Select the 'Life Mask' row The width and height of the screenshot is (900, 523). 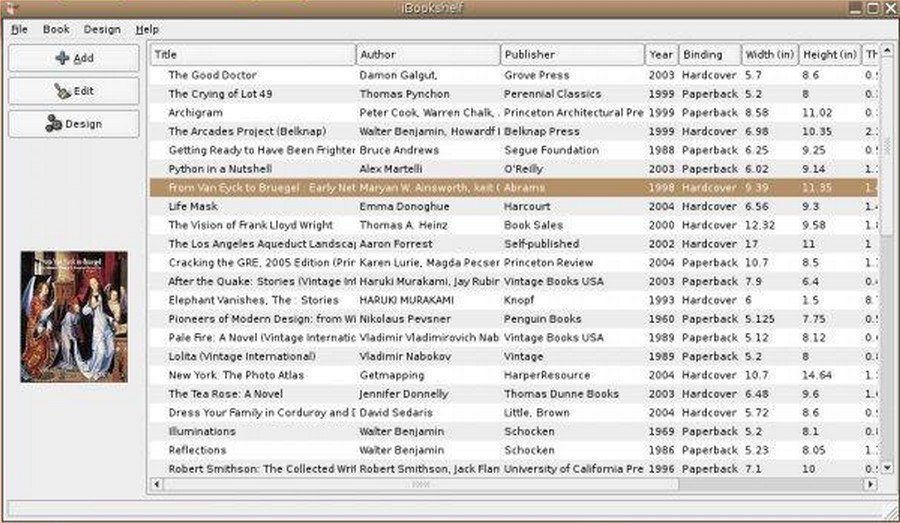click(514, 206)
